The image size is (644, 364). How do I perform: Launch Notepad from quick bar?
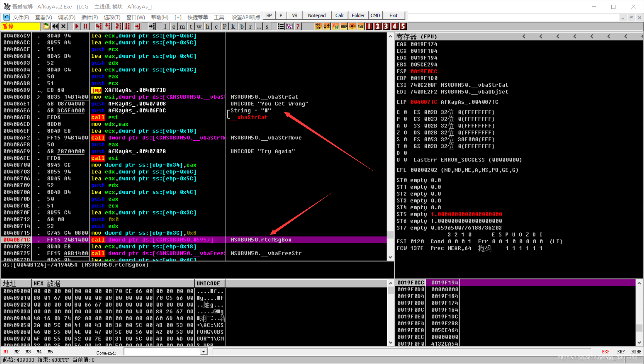(x=317, y=16)
